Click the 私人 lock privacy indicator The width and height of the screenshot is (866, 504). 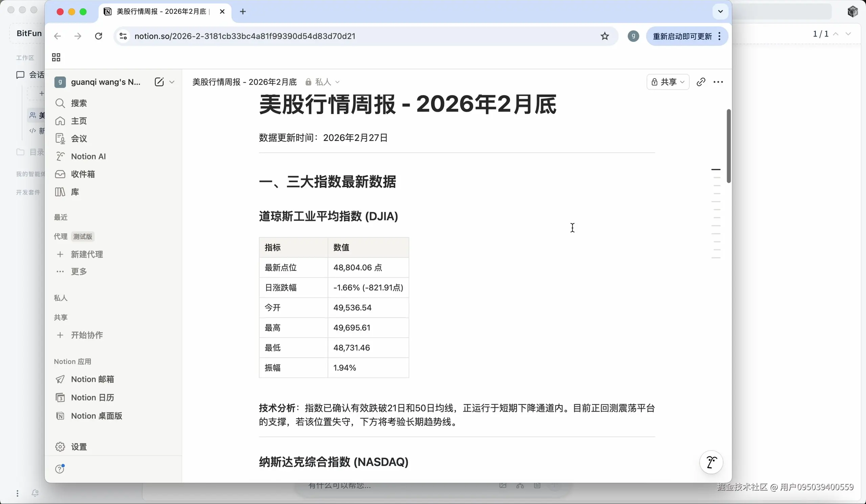(308, 82)
